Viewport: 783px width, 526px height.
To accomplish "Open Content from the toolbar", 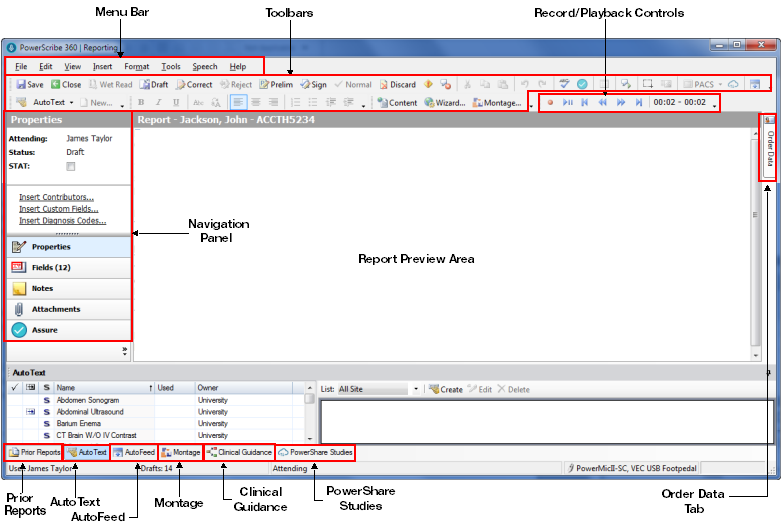I will [x=397, y=102].
